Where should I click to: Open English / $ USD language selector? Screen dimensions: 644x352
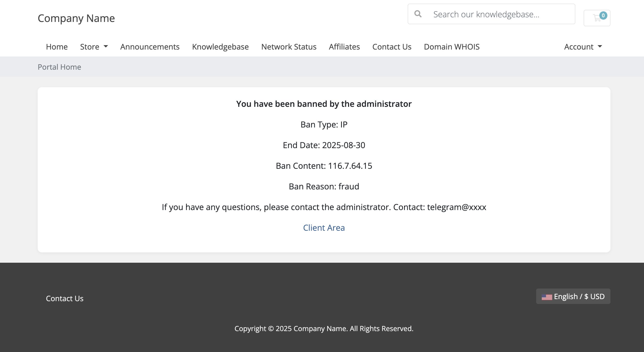573,297
